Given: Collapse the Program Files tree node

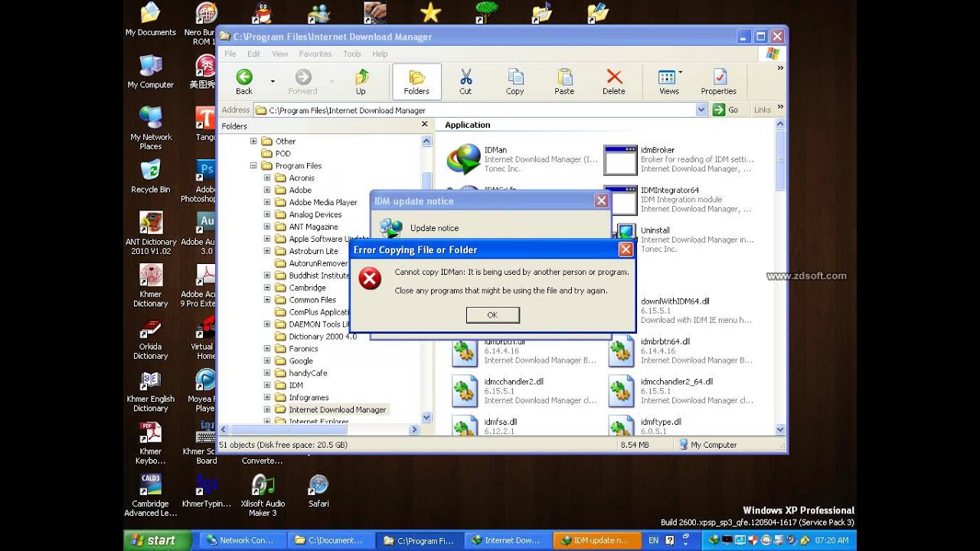Looking at the screenshot, I should coord(253,166).
